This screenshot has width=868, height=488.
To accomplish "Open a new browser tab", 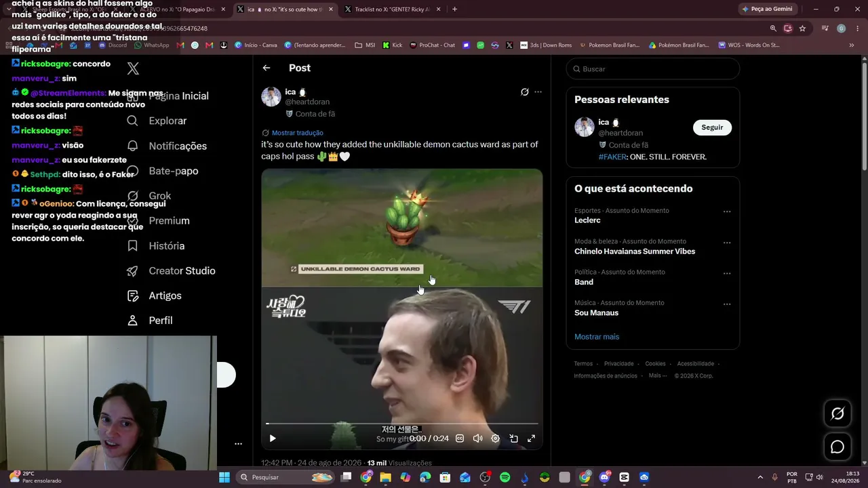I will [454, 9].
